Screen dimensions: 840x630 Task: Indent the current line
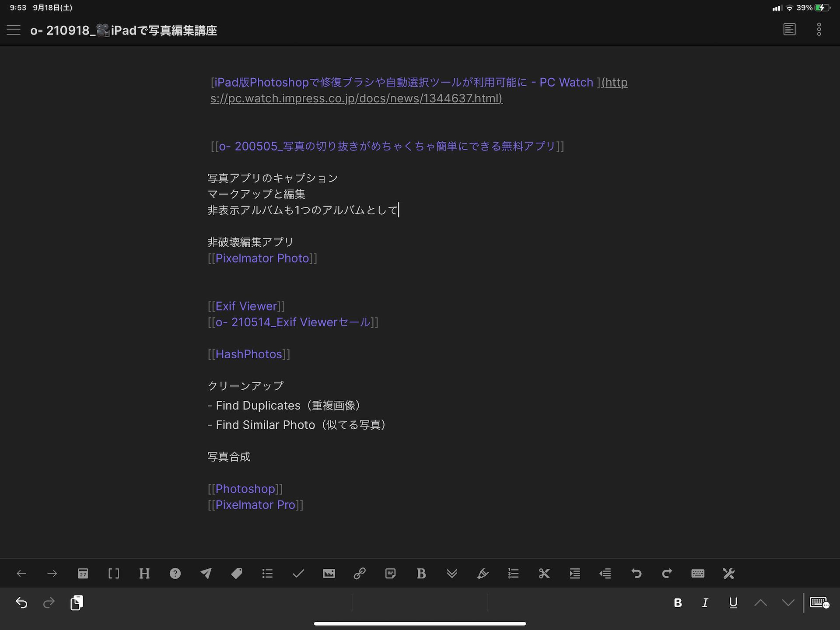(x=575, y=574)
